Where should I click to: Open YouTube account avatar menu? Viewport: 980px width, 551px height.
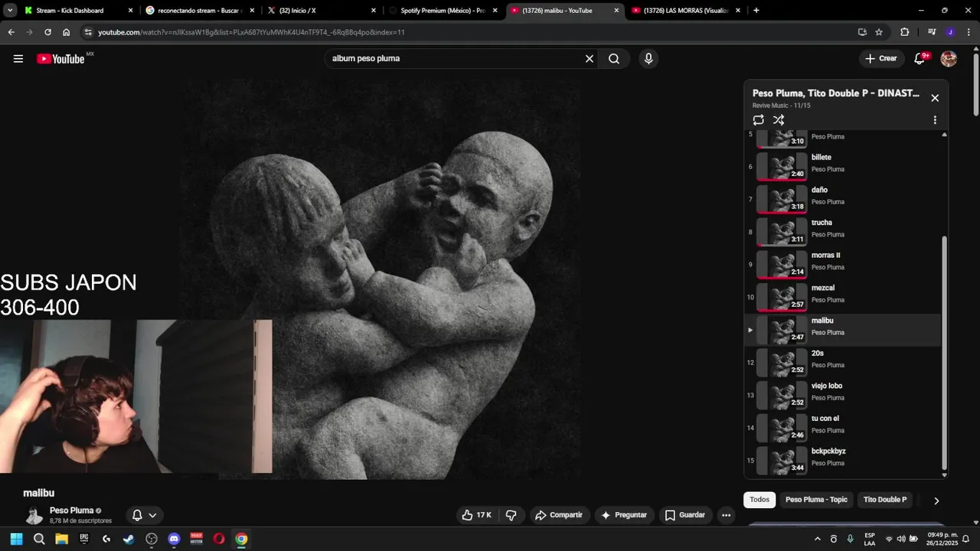pyautogui.click(x=949, y=59)
